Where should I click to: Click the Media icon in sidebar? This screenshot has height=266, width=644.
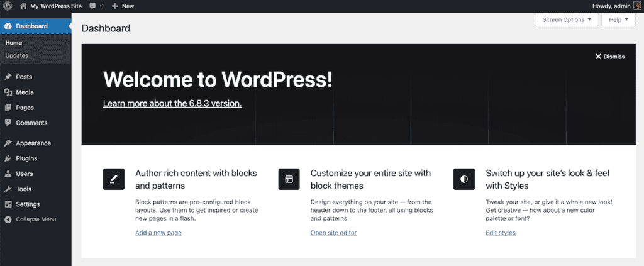(8, 92)
